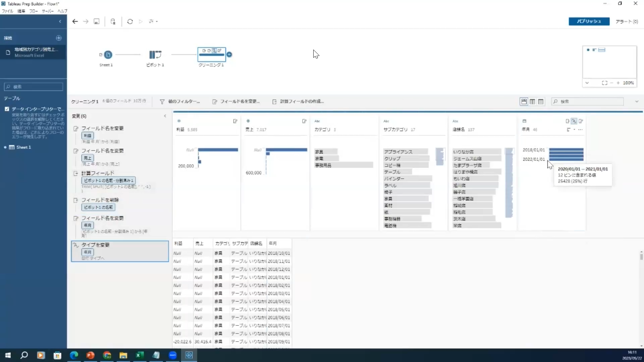Select the 2018/01/01 histogram bar in 年月
The width and height of the screenshot is (644, 362).
[566, 149]
